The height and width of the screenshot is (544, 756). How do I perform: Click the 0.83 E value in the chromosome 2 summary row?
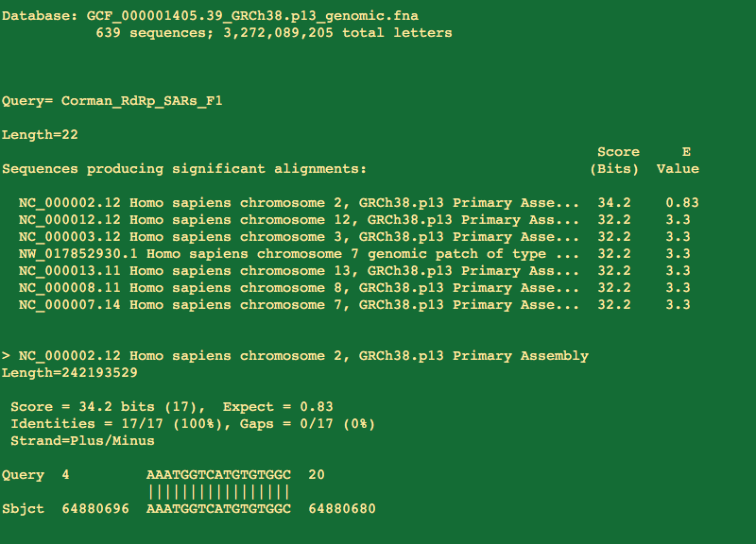click(x=682, y=203)
